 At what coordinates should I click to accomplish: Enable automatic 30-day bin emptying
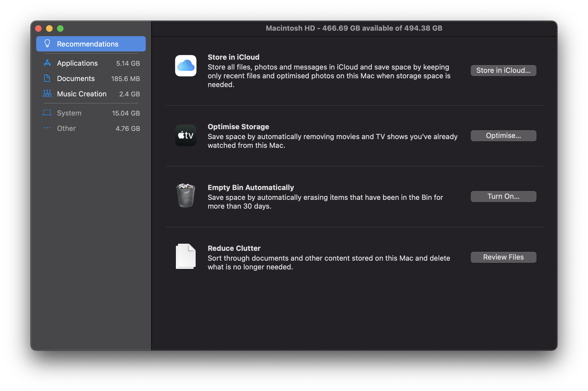(x=503, y=196)
